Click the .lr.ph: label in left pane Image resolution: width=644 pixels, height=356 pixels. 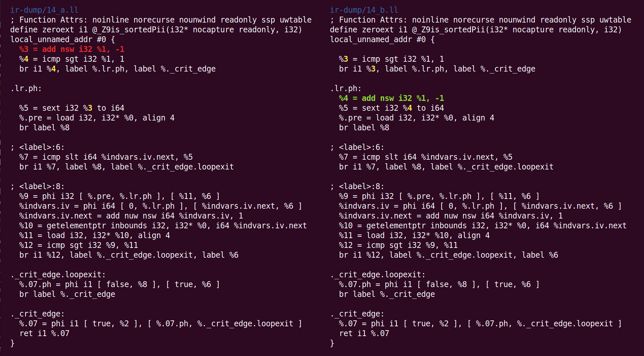pos(26,89)
